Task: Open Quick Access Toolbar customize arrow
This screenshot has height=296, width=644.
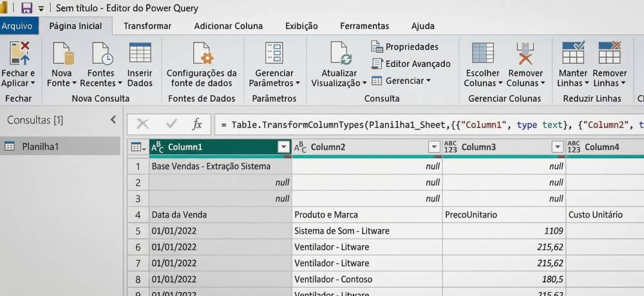Action: click(41, 8)
